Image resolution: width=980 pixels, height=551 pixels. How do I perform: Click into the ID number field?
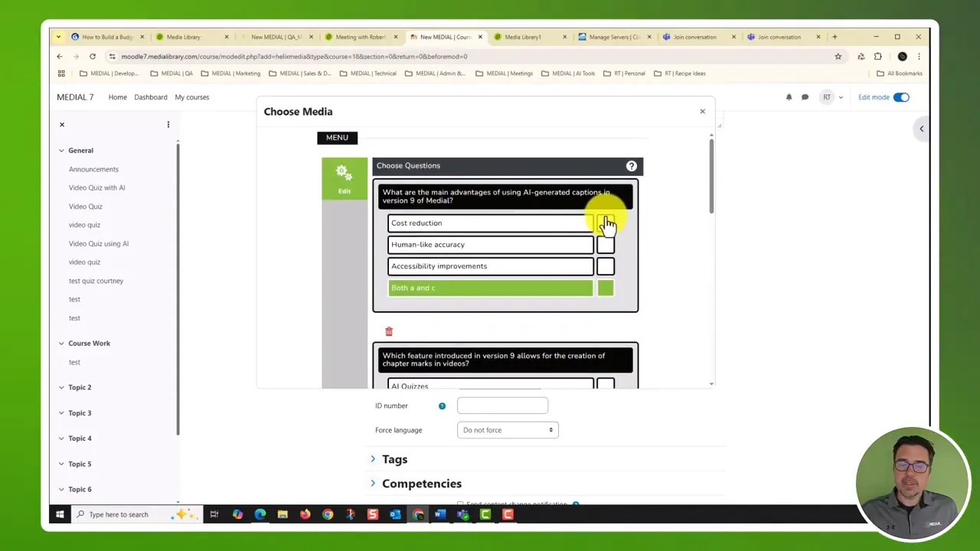[502, 406]
